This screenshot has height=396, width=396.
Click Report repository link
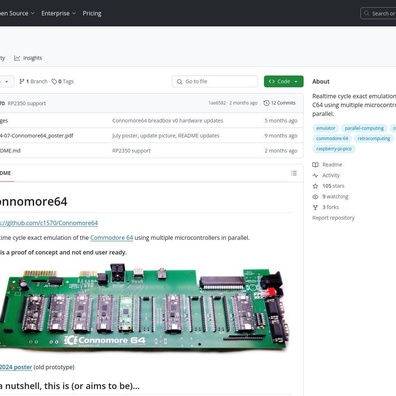[333, 218]
